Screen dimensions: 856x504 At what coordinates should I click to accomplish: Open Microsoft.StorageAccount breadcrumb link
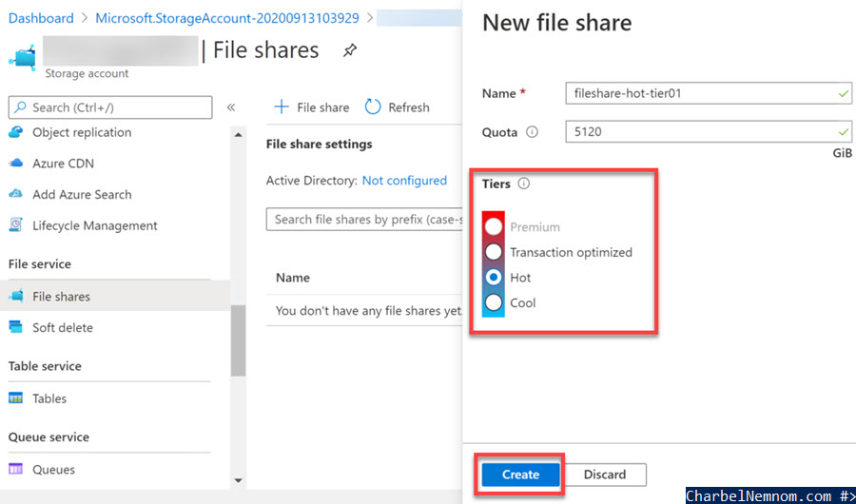point(227,18)
